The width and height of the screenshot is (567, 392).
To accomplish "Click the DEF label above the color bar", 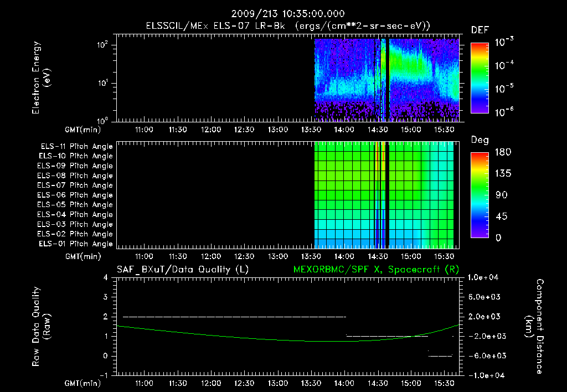I will (x=480, y=30).
